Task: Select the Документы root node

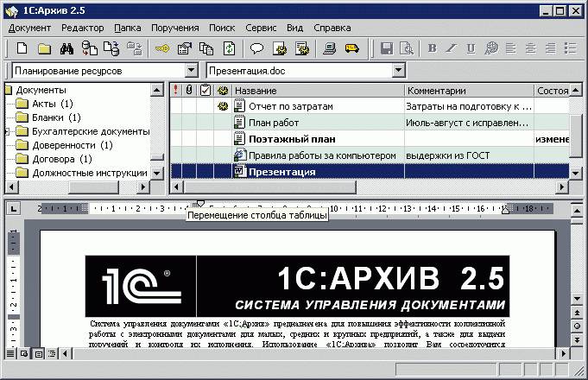Action: pyautogui.click(x=41, y=90)
